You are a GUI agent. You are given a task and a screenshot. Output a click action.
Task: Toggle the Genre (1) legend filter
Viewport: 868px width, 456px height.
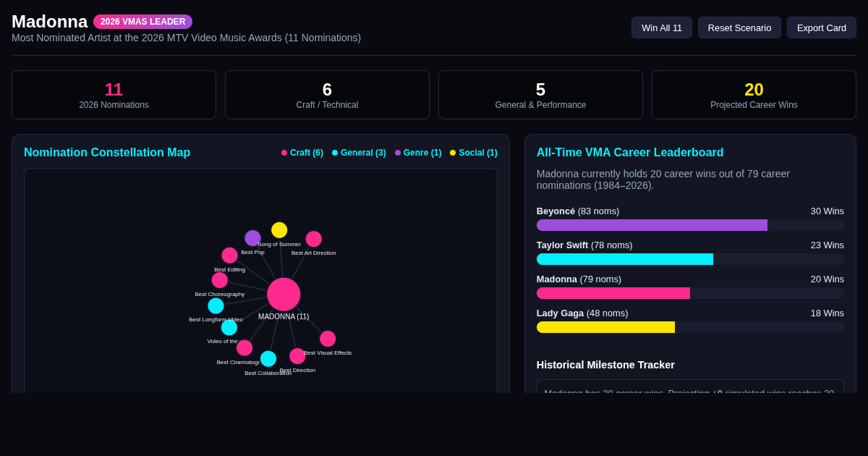pyautogui.click(x=418, y=153)
